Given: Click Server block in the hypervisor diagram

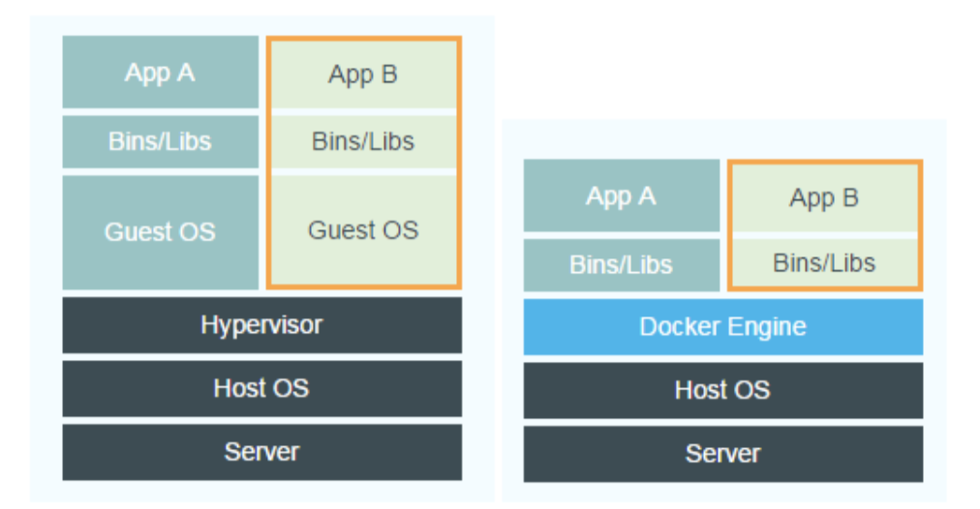Looking at the screenshot, I should click(261, 452).
